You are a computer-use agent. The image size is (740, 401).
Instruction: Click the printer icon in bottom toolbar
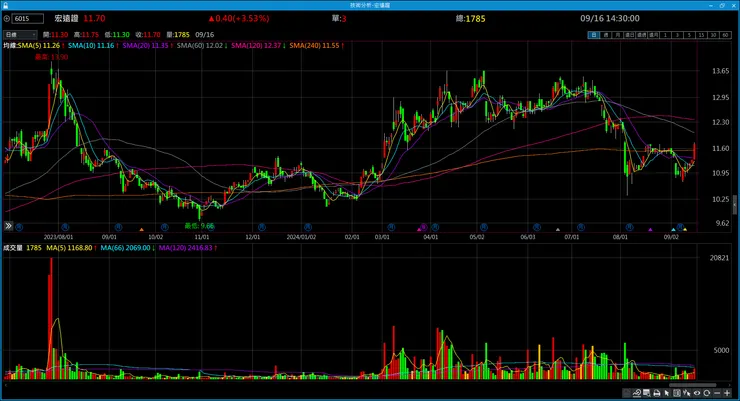point(657,393)
